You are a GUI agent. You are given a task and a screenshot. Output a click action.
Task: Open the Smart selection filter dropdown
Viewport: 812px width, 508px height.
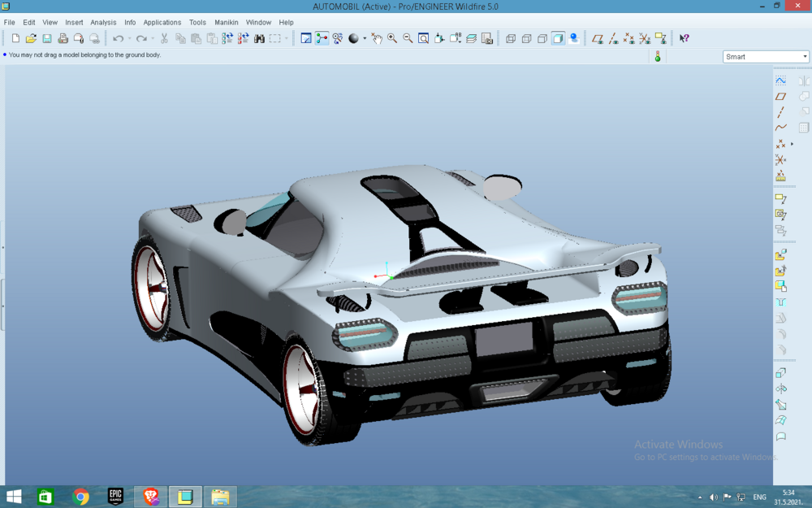pyautogui.click(x=766, y=57)
